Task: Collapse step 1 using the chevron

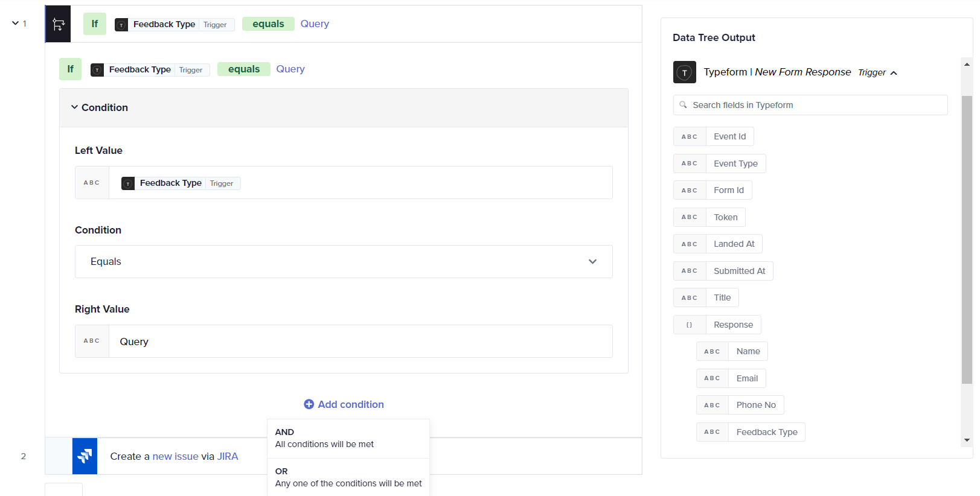Action: click(x=16, y=24)
